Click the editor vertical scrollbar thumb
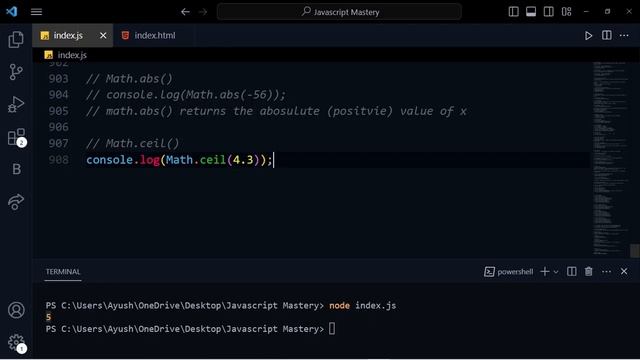This screenshot has width=640, height=360. pyautogui.click(x=635, y=251)
